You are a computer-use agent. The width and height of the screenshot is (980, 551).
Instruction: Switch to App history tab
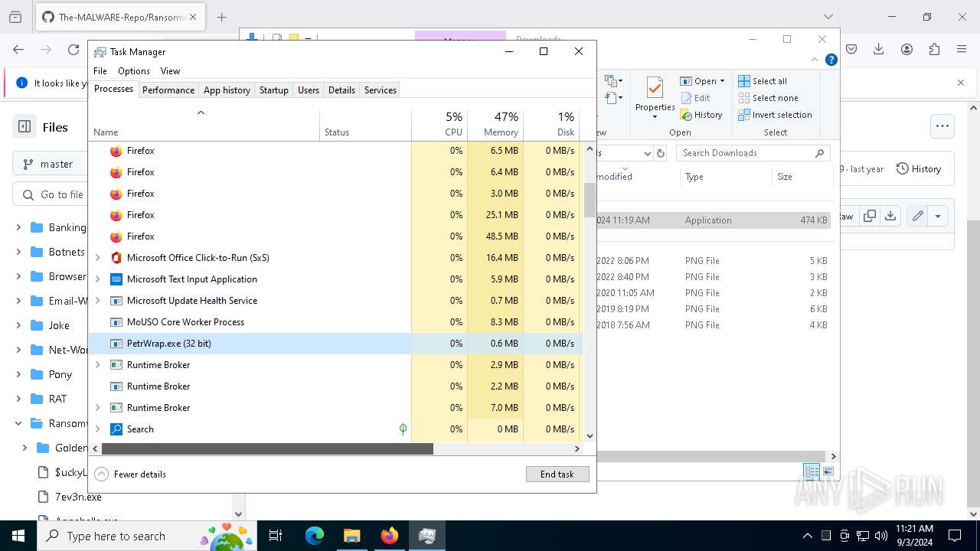click(x=227, y=90)
